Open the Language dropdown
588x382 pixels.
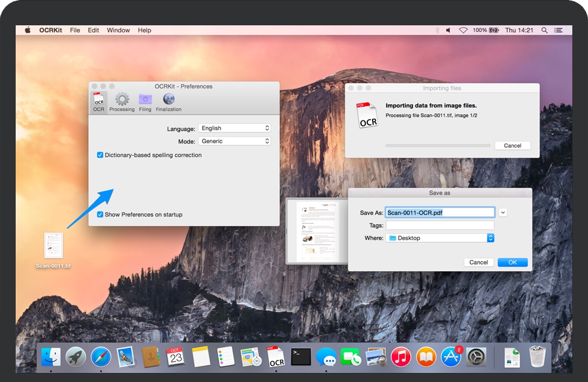(x=235, y=128)
